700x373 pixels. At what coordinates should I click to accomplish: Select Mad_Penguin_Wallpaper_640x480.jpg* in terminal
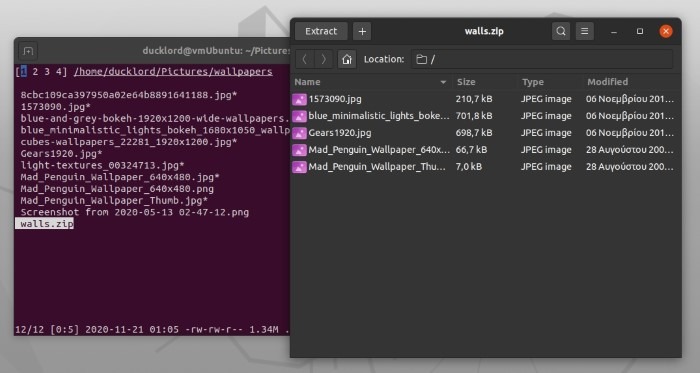coord(120,177)
